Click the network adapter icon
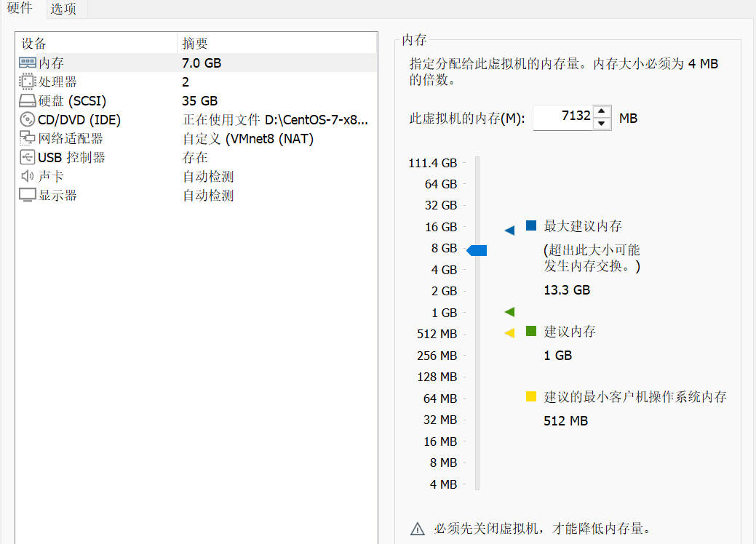 (x=28, y=138)
